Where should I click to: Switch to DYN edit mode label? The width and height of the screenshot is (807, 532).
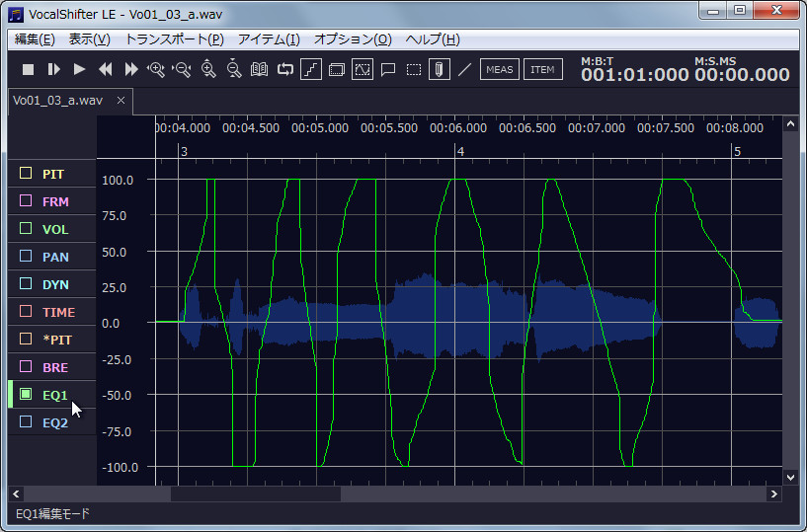click(x=55, y=284)
